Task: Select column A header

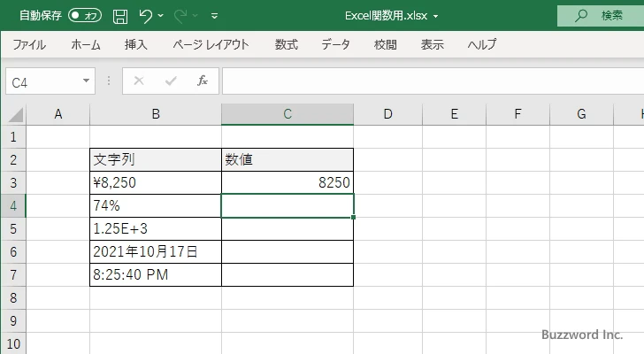Action: click(x=57, y=114)
